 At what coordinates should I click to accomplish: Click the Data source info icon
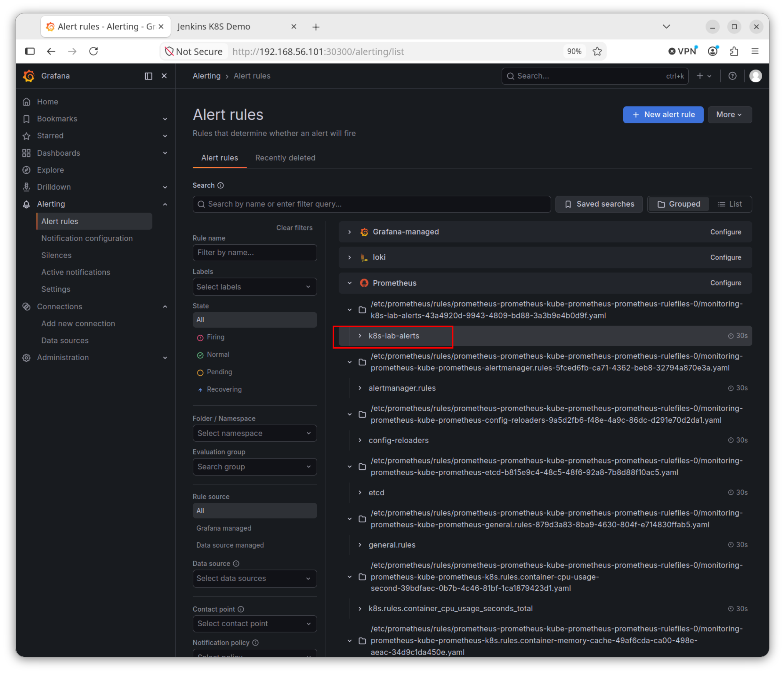point(236,564)
